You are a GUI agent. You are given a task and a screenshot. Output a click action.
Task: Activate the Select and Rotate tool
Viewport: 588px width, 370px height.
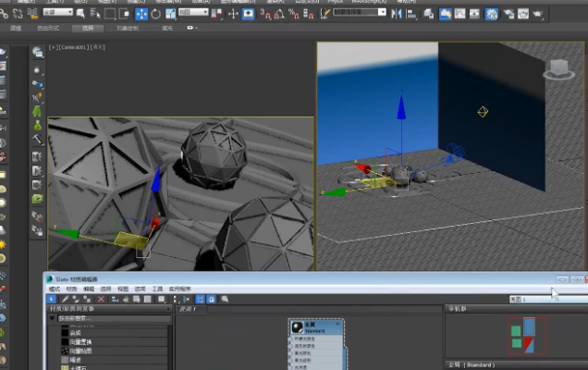point(155,14)
